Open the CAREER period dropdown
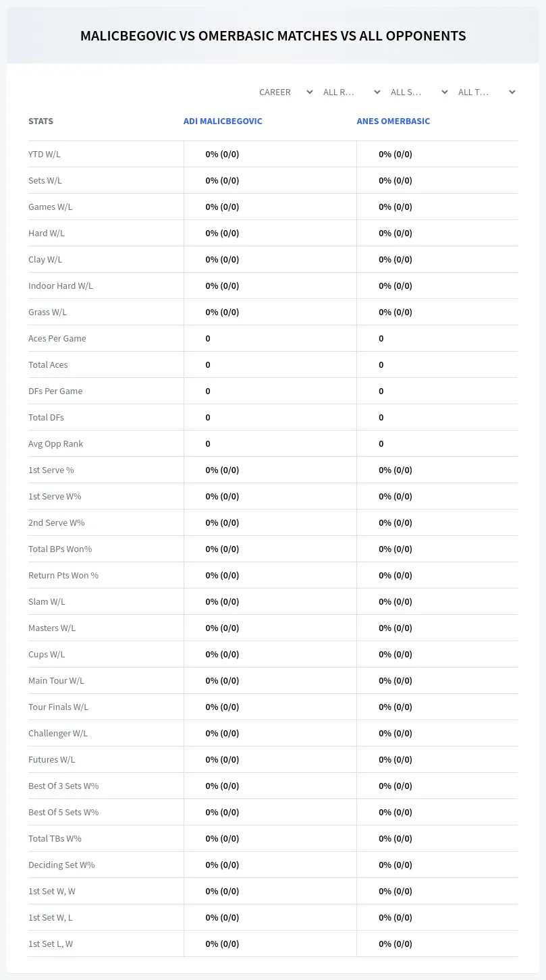Image resolution: width=546 pixels, height=980 pixels. (x=285, y=92)
